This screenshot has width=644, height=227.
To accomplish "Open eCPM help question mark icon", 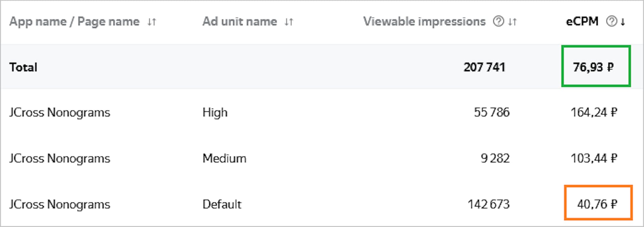I will click(x=611, y=21).
